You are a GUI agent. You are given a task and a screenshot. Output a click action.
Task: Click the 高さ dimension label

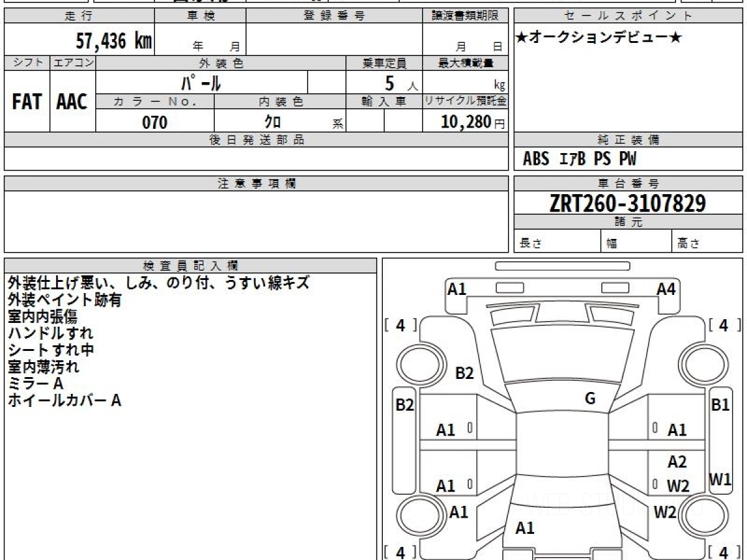pyautogui.click(x=688, y=244)
